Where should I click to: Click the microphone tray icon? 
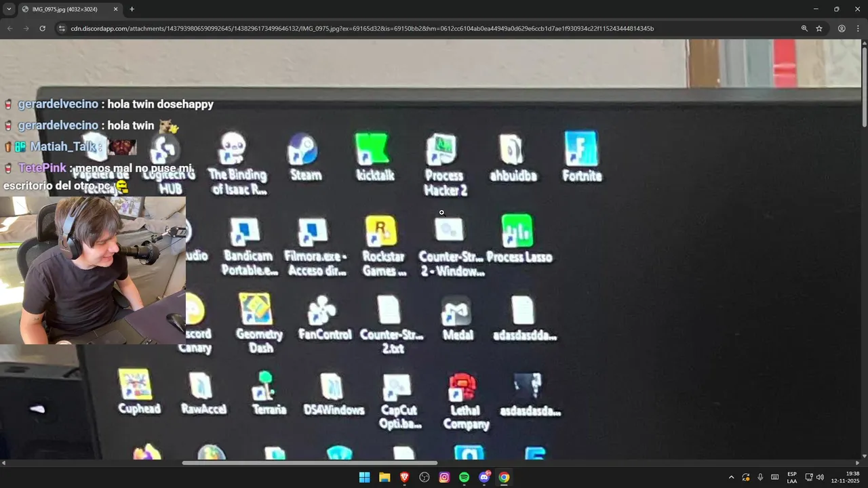point(760,477)
